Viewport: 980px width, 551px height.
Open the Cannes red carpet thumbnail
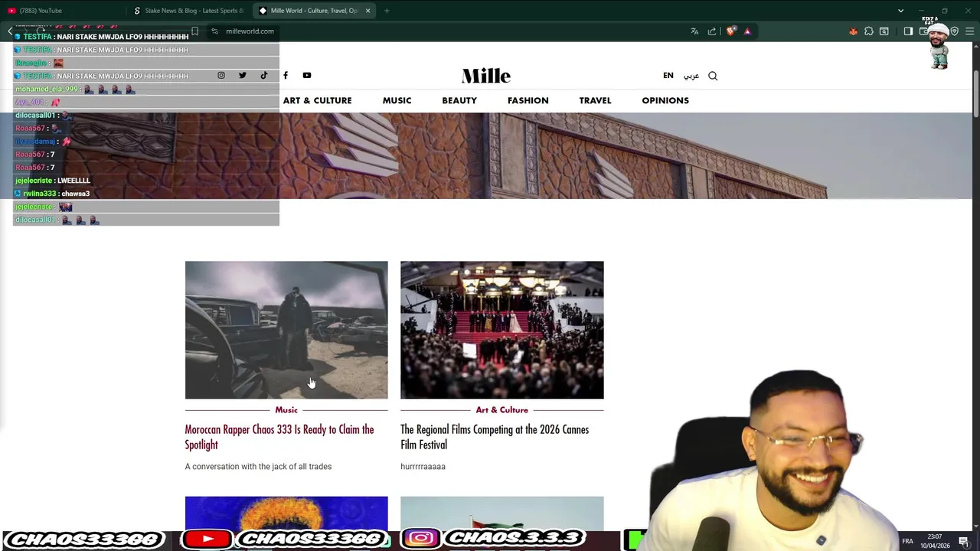pos(502,330)
